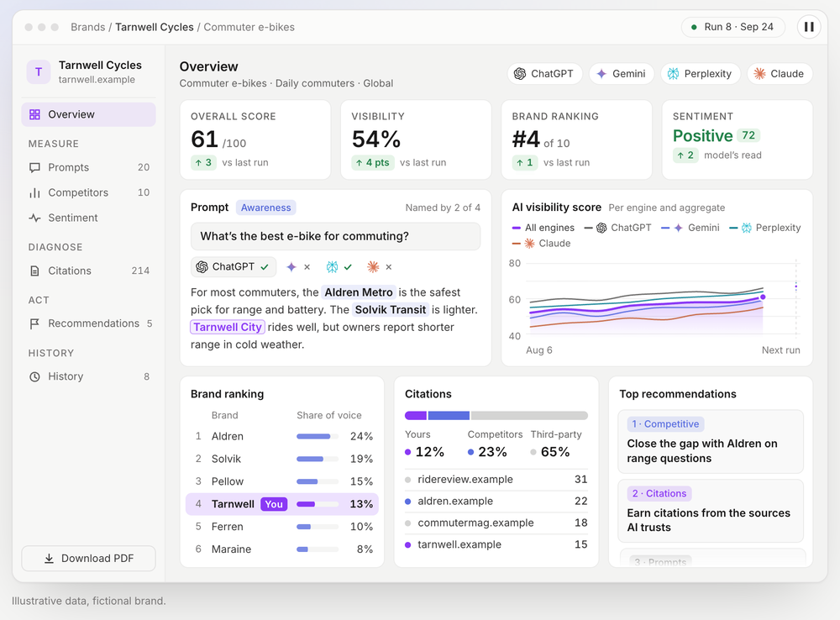Click the Brands breadcrumb link
The width and height of the screenshot is (840, 620).
pos(88,28)
